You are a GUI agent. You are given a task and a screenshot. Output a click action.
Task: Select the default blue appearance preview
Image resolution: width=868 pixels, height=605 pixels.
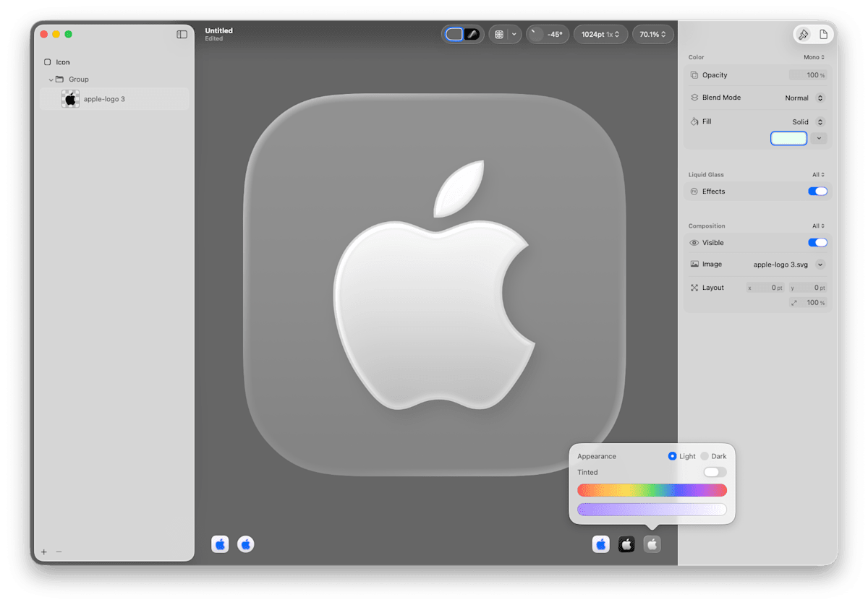tap(601, 544)
